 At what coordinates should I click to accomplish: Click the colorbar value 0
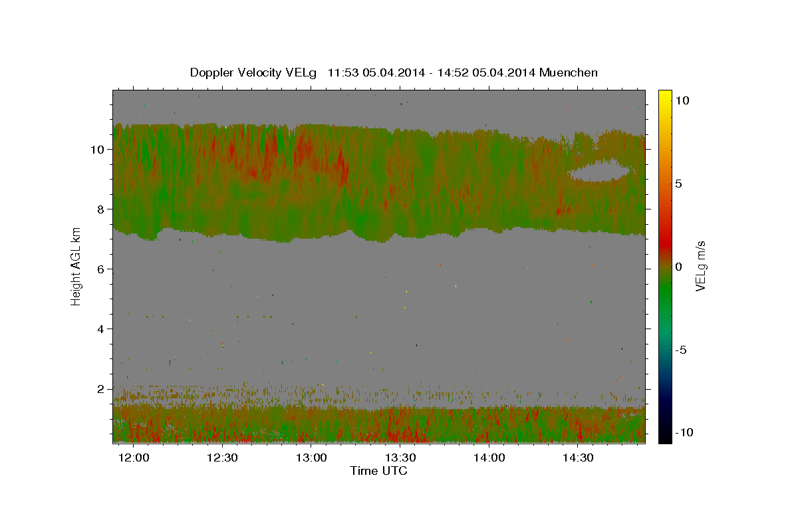(679, 267)
